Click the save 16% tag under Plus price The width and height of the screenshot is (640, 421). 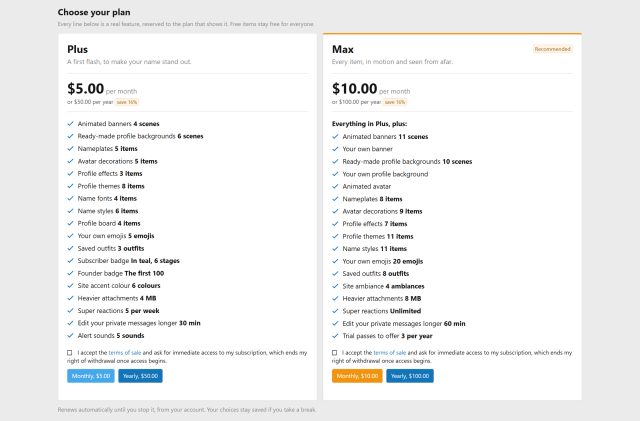pyautogui.click(x=127, y=102)
